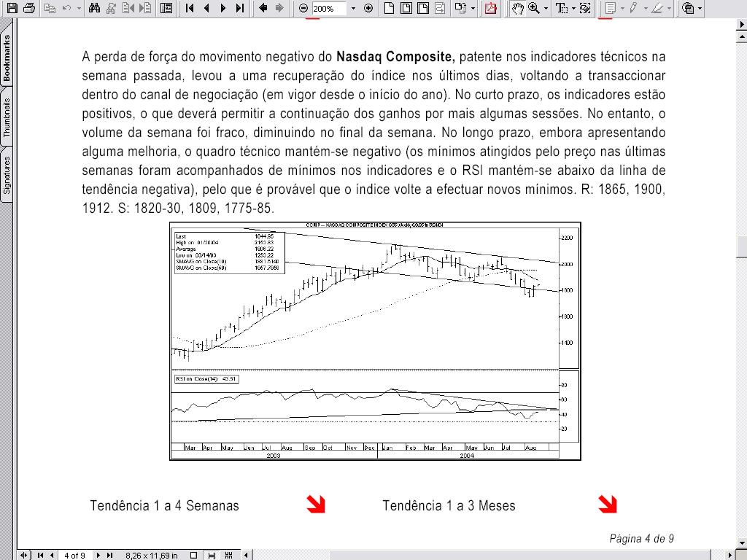Click the Search Results binoculars icon

pos(111,7)
